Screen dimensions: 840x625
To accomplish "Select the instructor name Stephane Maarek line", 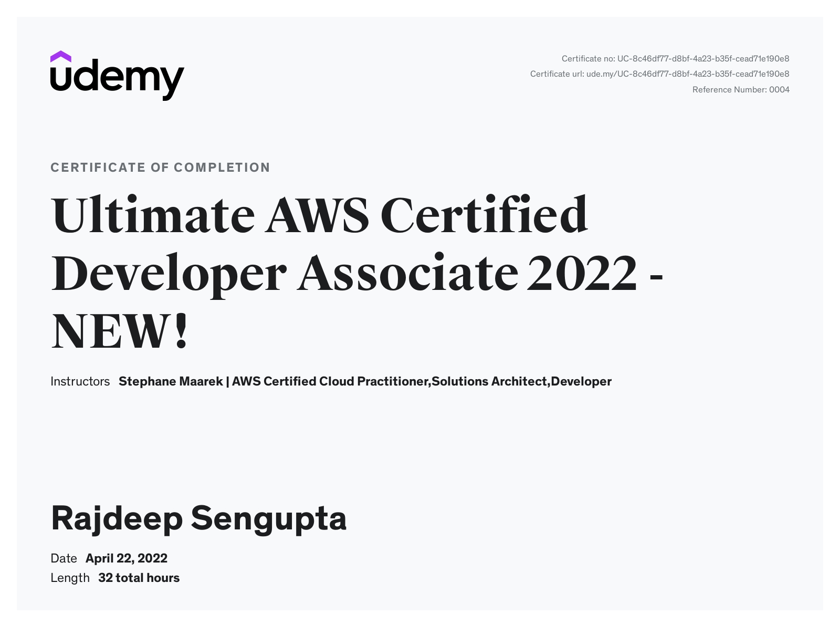I will click(365, 381).
